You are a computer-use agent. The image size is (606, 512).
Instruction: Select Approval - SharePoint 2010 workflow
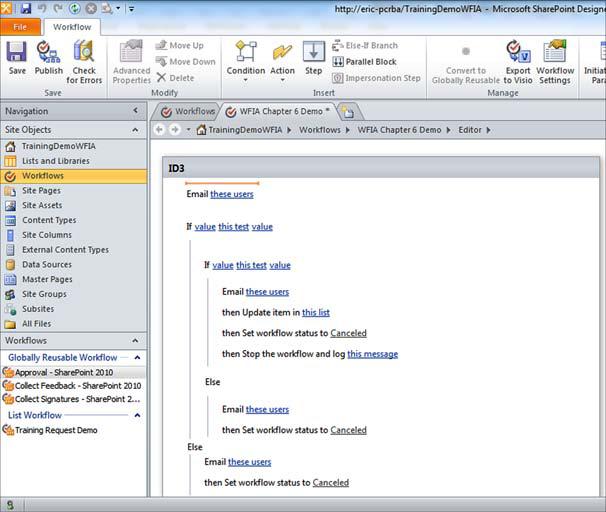coord(74,372)
